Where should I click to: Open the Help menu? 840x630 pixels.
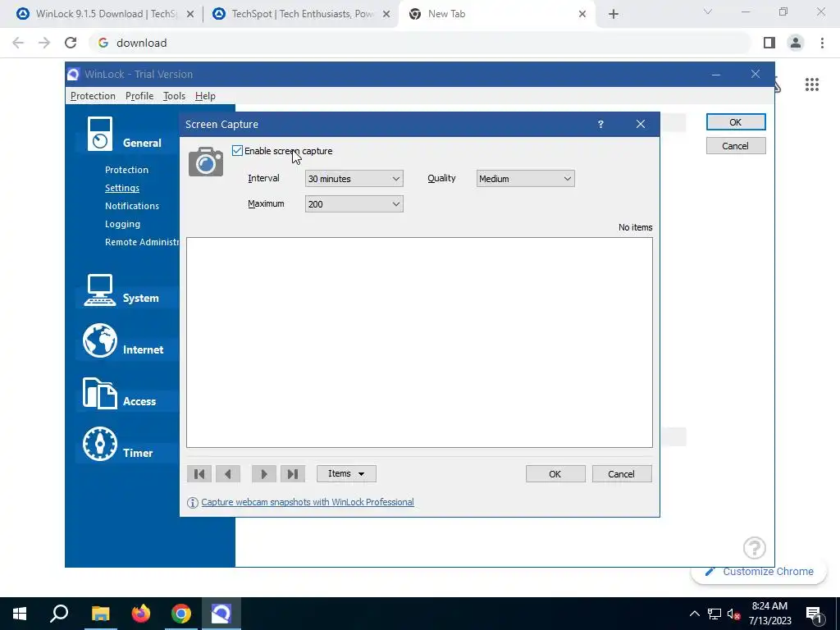click(x=205, y=96)
